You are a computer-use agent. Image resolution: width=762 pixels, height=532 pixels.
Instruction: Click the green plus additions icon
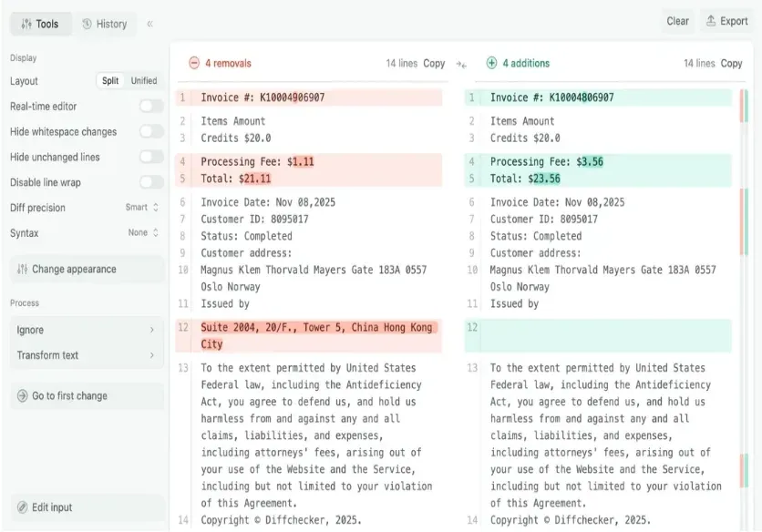[492, 63]
